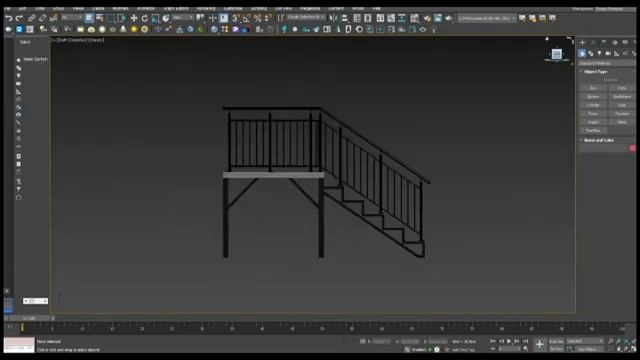Activate the Unlink Selection tool
This screenshot has width=640, height=360.
(42, 18)
